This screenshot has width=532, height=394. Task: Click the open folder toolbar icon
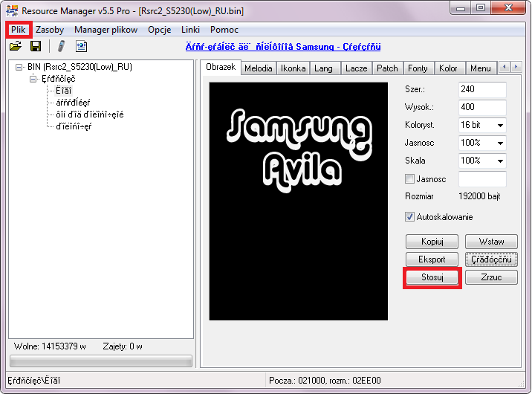[16, 46]
